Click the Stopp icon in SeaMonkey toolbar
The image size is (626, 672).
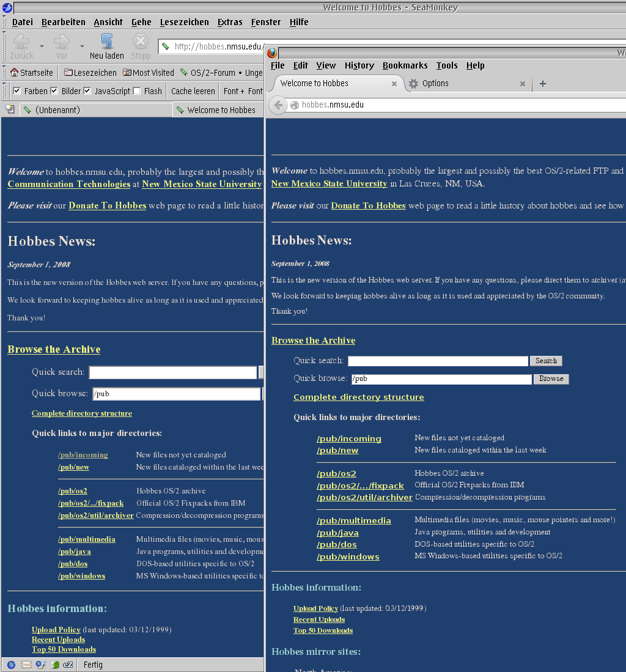(x=141, y=41)
